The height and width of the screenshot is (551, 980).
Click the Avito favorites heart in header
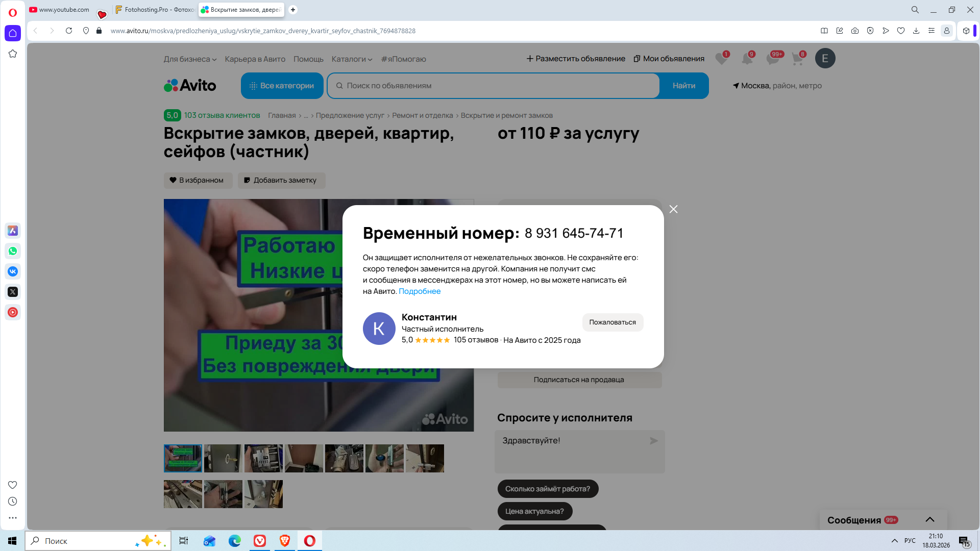(x=721, y=59)
